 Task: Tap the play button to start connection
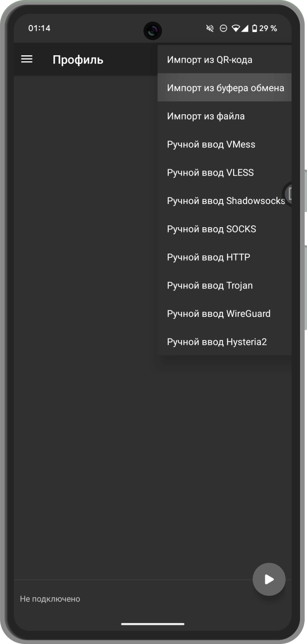pos(269,579)
